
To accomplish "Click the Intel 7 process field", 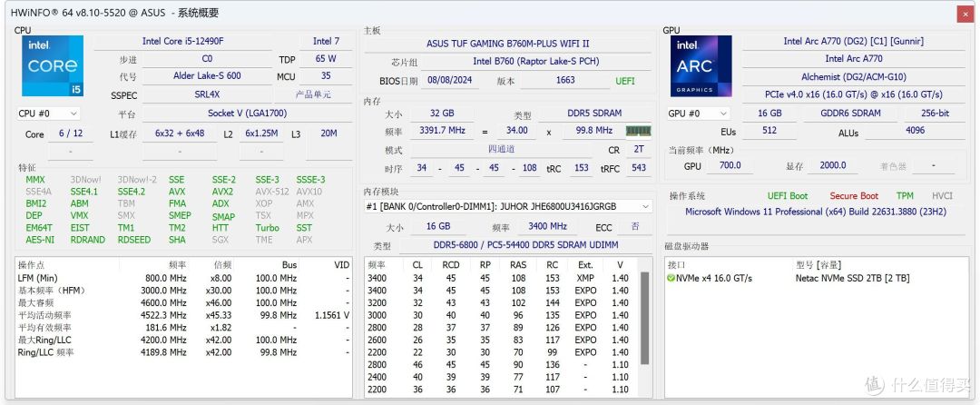I will pos(327,41).
